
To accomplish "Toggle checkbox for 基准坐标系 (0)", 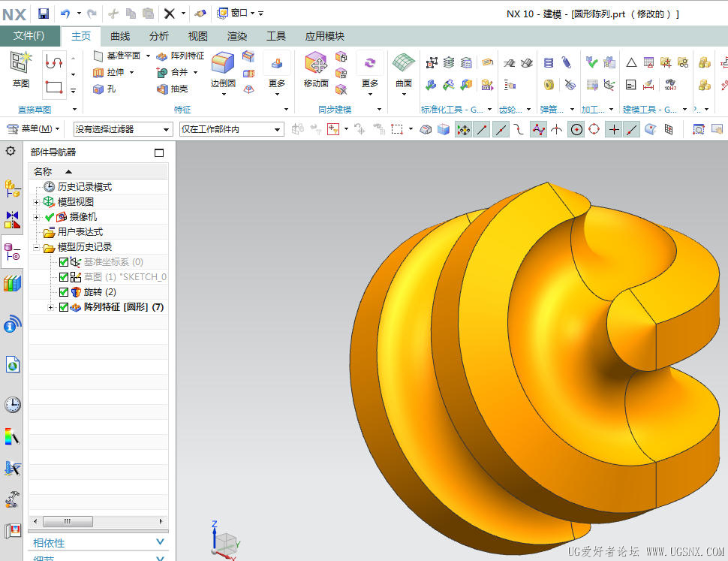I will pyautogui.click(x=64, y=262).
